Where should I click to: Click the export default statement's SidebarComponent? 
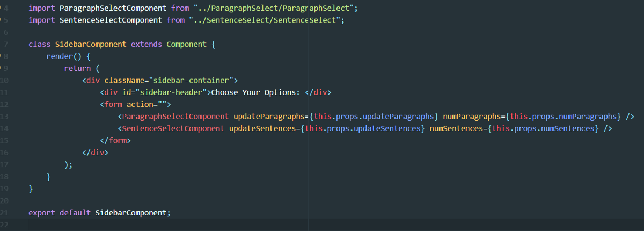(x=131, y=213)
